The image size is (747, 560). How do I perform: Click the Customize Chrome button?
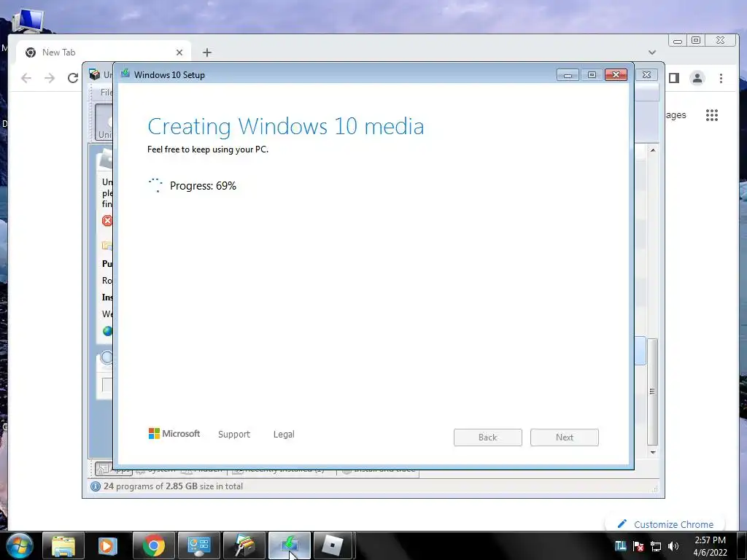pyautogui.click(x=667, y=524)
